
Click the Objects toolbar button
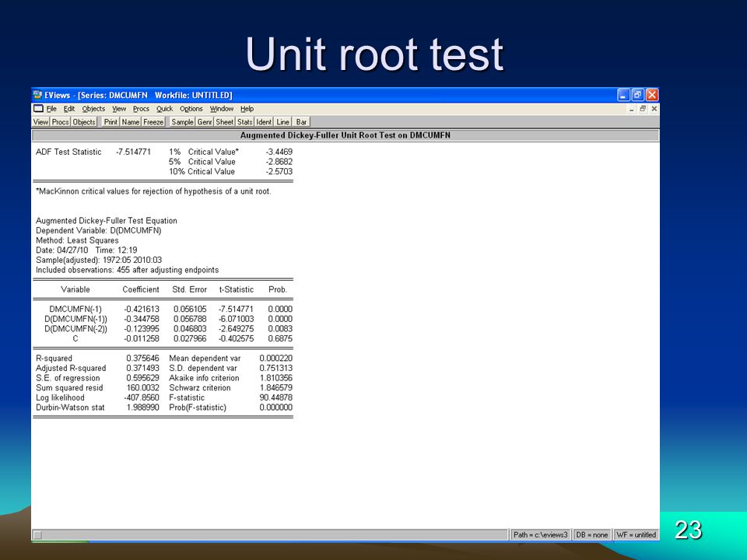84,122
